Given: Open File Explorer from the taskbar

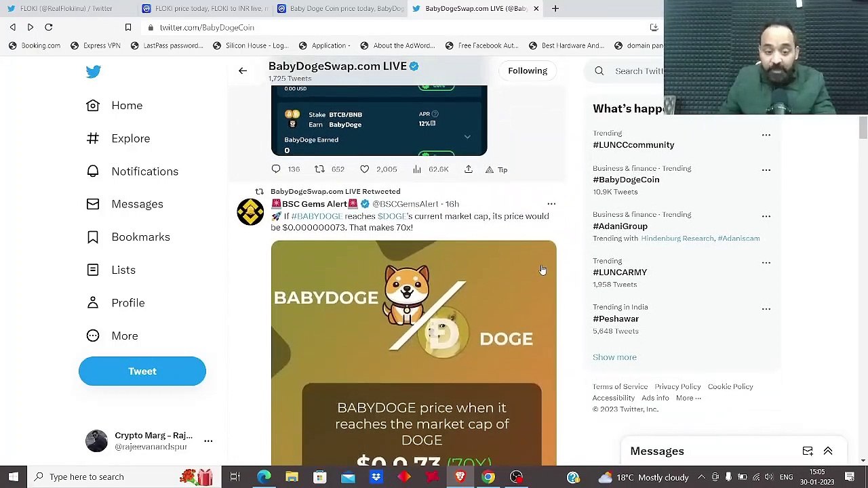Looking at the screenshot, I should coord(292,477).
